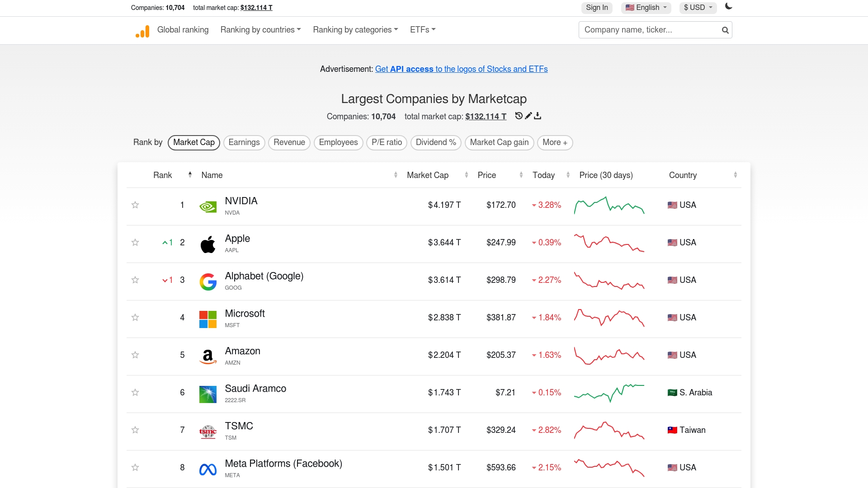Click the pencil edit icon next to market cap
868x488 pixels.
click(528, 116)
